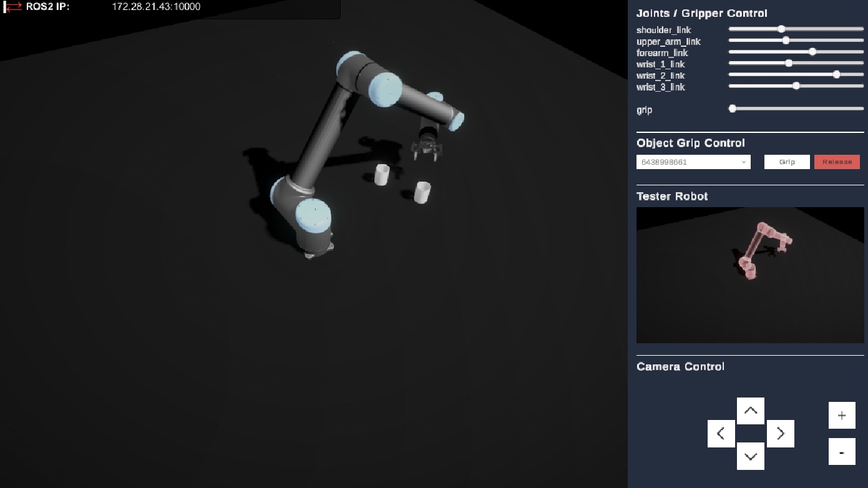The width and height of the screenshot is (868, 488).
Task: Pan the camera right with arrow button
Action: 780,434
